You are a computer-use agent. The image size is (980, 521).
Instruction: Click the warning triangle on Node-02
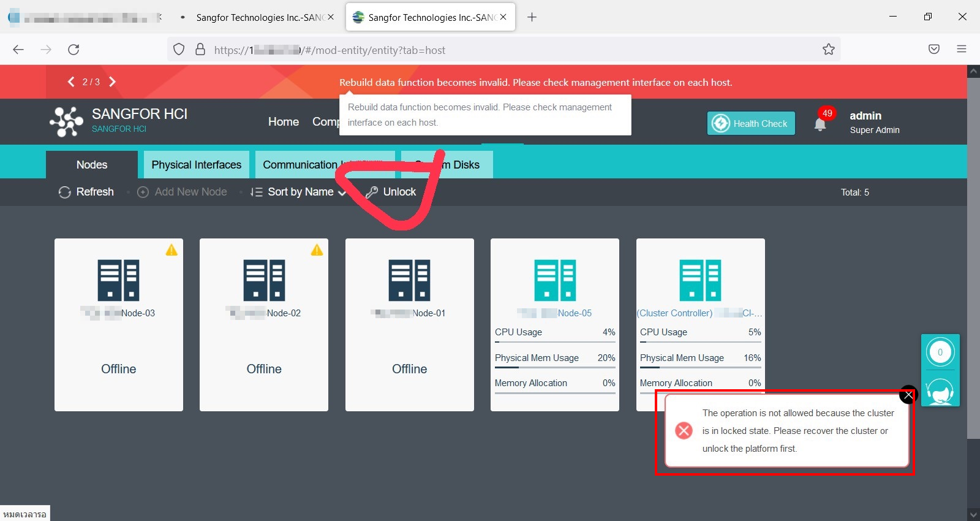[x=317, y=250]
